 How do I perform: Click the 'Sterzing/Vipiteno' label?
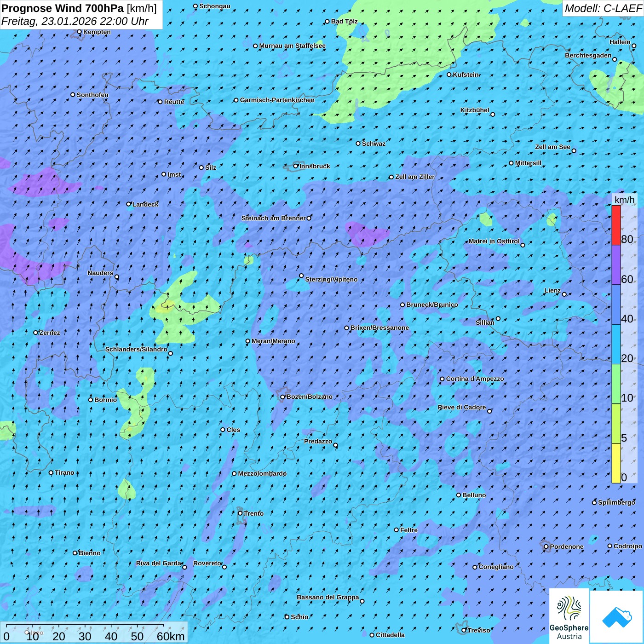click(x=331, y=279)
